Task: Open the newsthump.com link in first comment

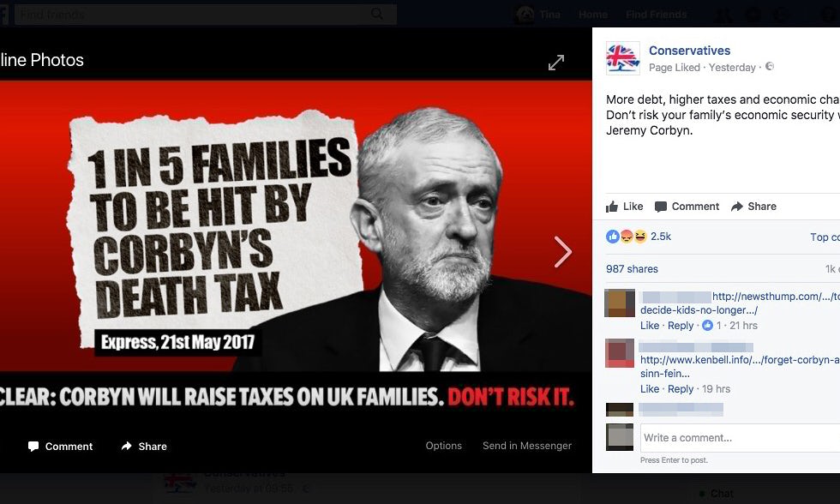Action: (x=776, y=297)
